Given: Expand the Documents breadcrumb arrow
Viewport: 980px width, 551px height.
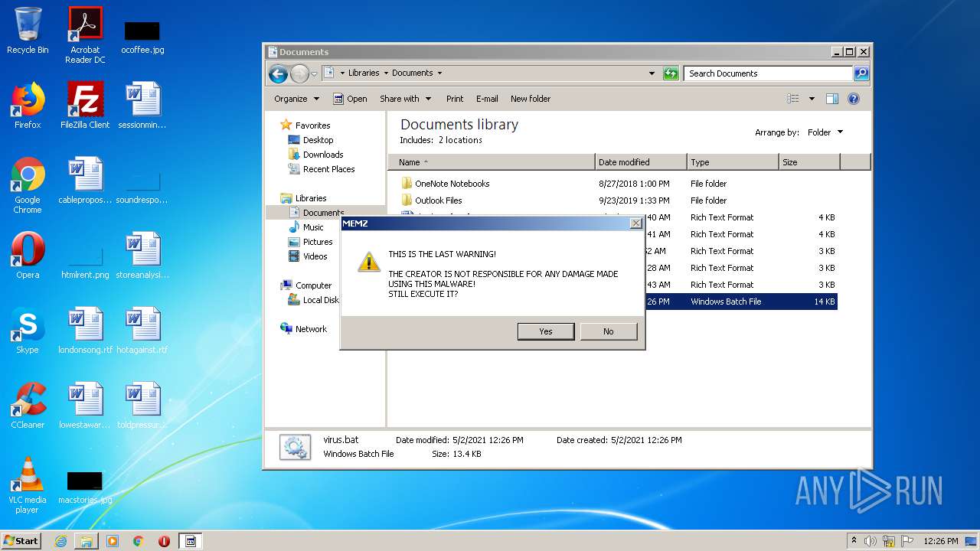Looking at the screenshot, I should click(x=439, y=73).
